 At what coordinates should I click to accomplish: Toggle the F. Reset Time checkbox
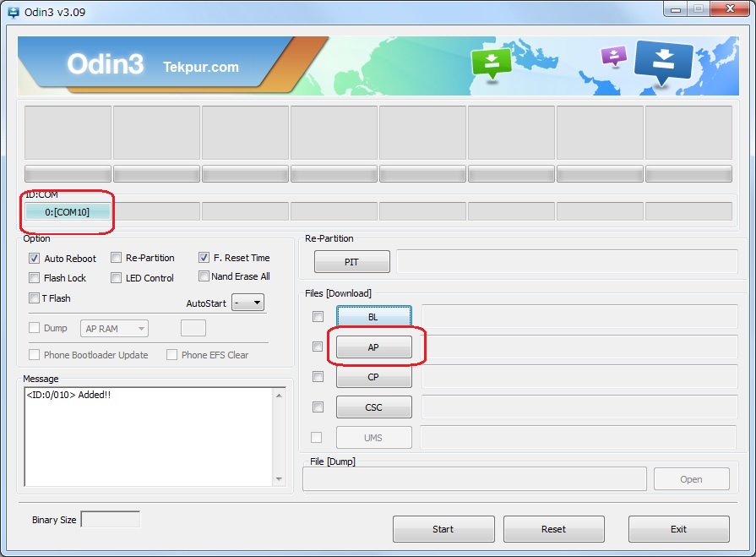click(204, 258)
